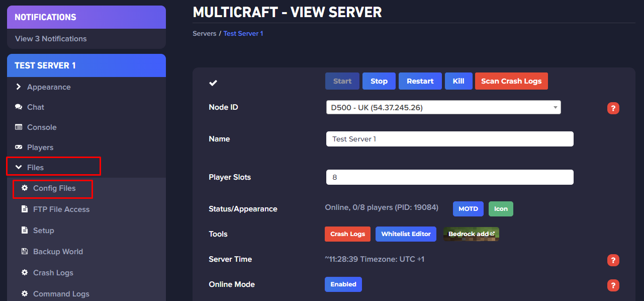Click the Stop button
Image resolution: width=644 pixels, height=301 pixels.
click(x=379, y=81)
